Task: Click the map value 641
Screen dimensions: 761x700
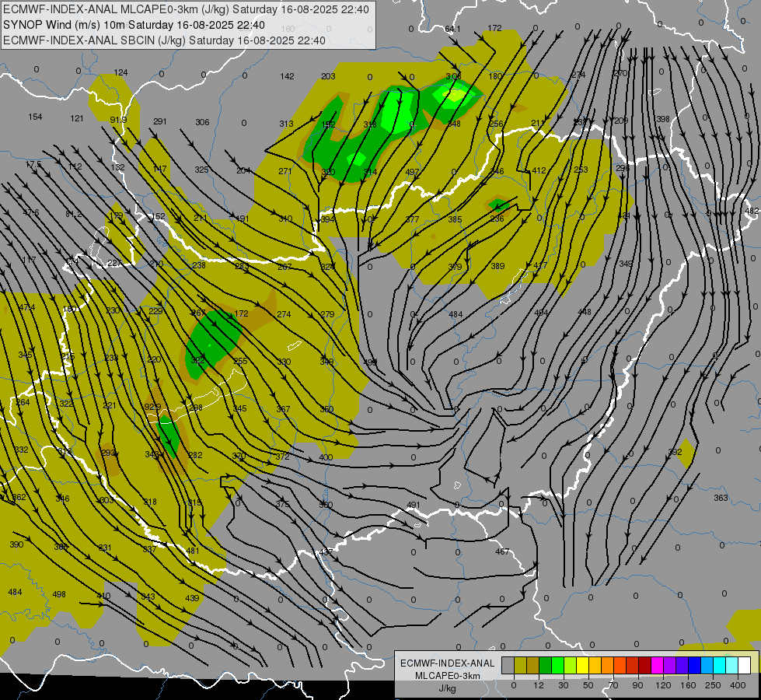Action: point(452,29)
